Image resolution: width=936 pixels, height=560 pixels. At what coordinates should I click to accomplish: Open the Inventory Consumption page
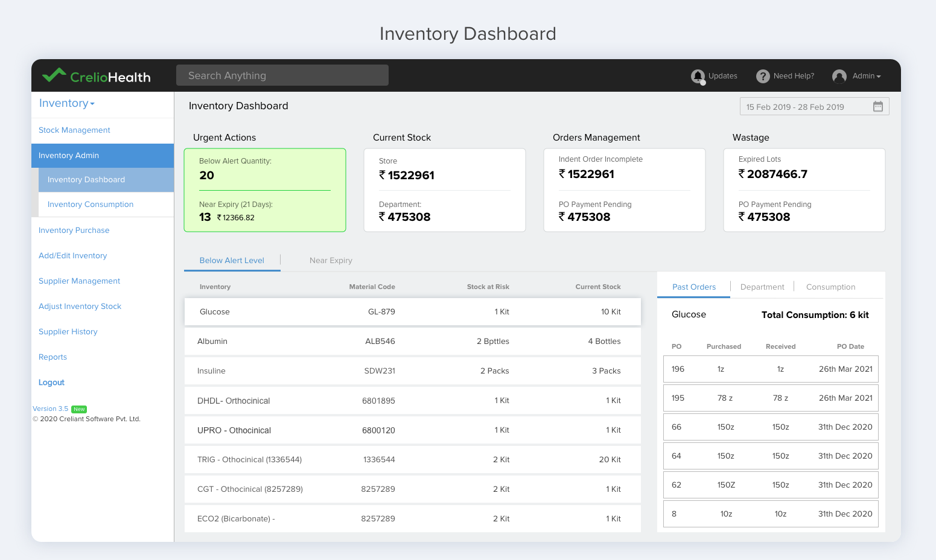(91, 204)
